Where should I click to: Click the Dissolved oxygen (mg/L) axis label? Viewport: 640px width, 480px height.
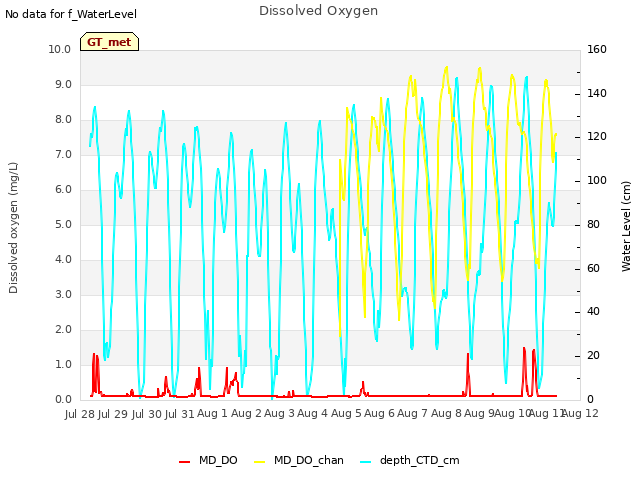(13, 228)
